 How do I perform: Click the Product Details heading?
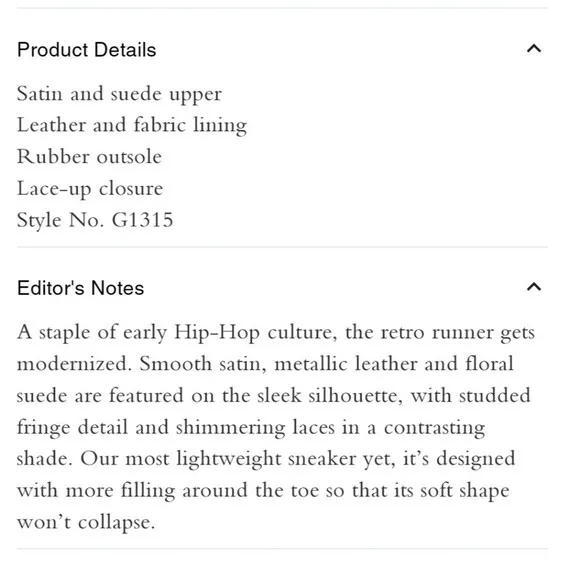87,50
